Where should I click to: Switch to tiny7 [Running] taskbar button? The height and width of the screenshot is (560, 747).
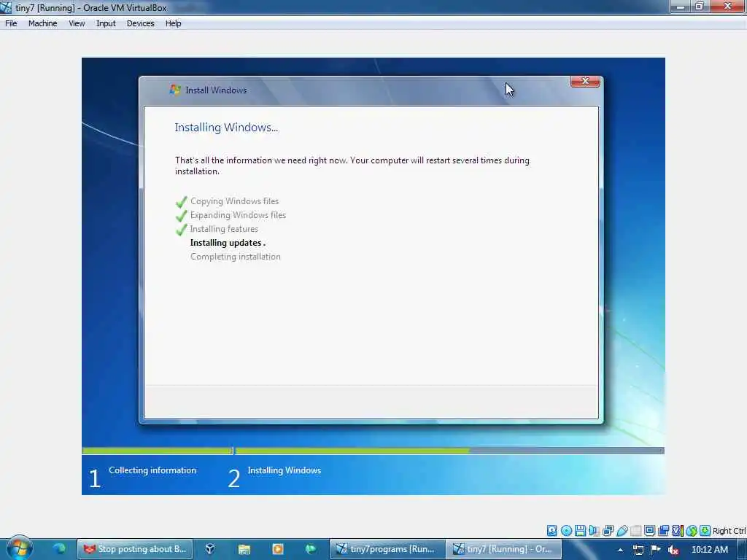click(504, 549)
